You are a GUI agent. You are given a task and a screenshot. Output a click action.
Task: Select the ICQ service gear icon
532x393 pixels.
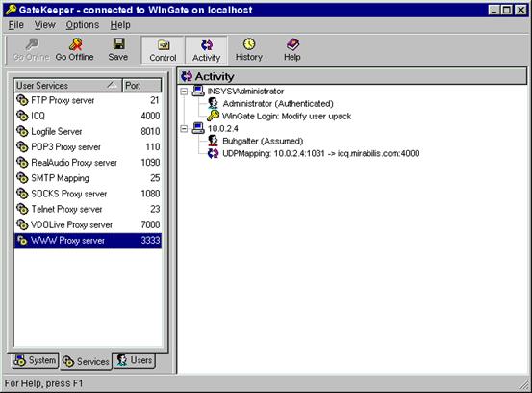22,116
